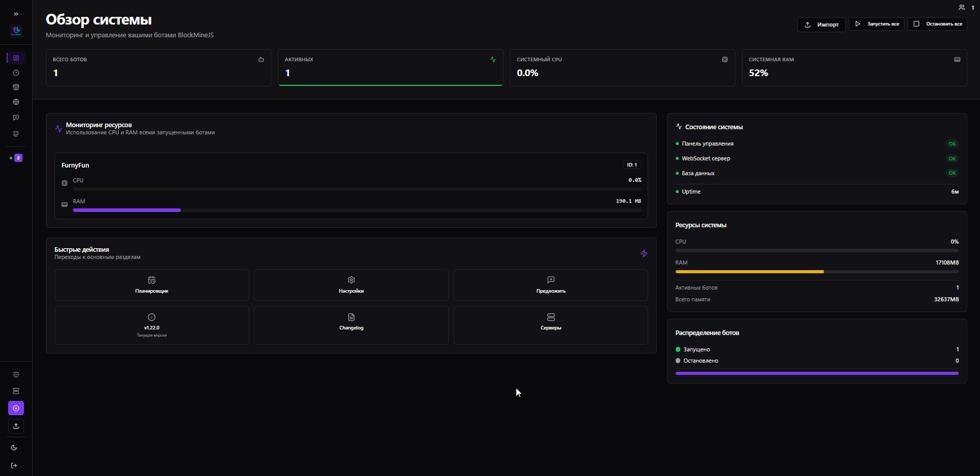Click the users indicator in the top-right corner
Screen dimensions: 980x476
(966, 7)
